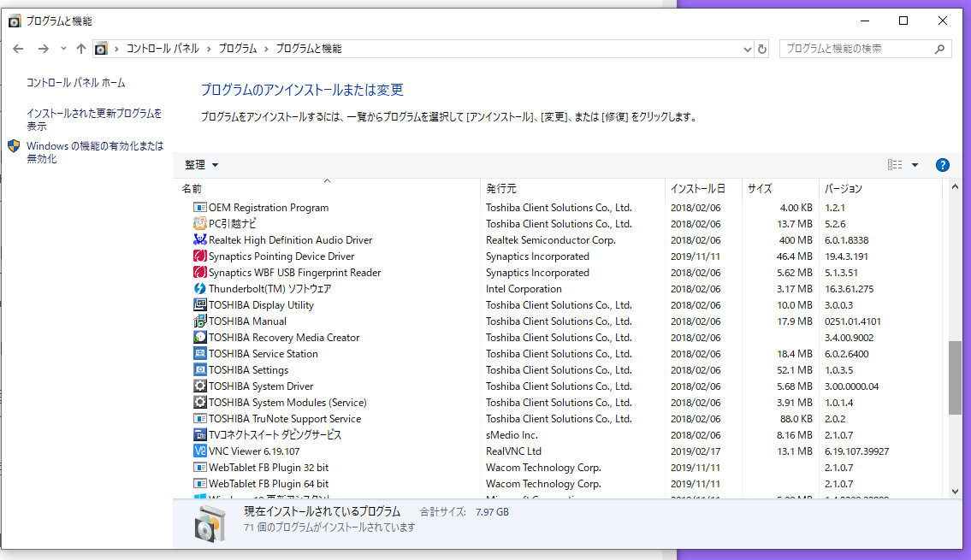Click the TOSHIBA Manual icon
Viewport: 971px width, 560px height.
pyautogui.click(x=200, y=321)
